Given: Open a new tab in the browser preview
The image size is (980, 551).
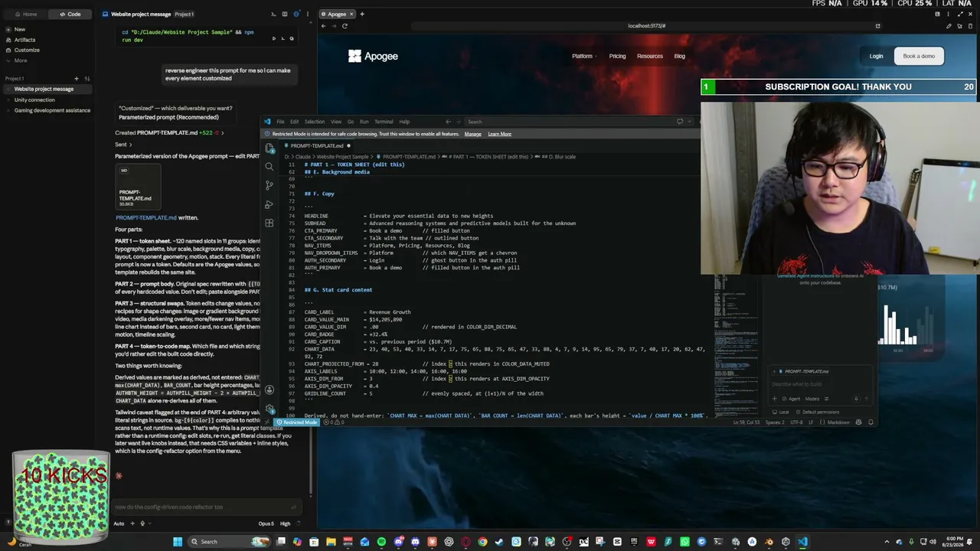Looking at the screenshot, I should (x=362, y=14).
